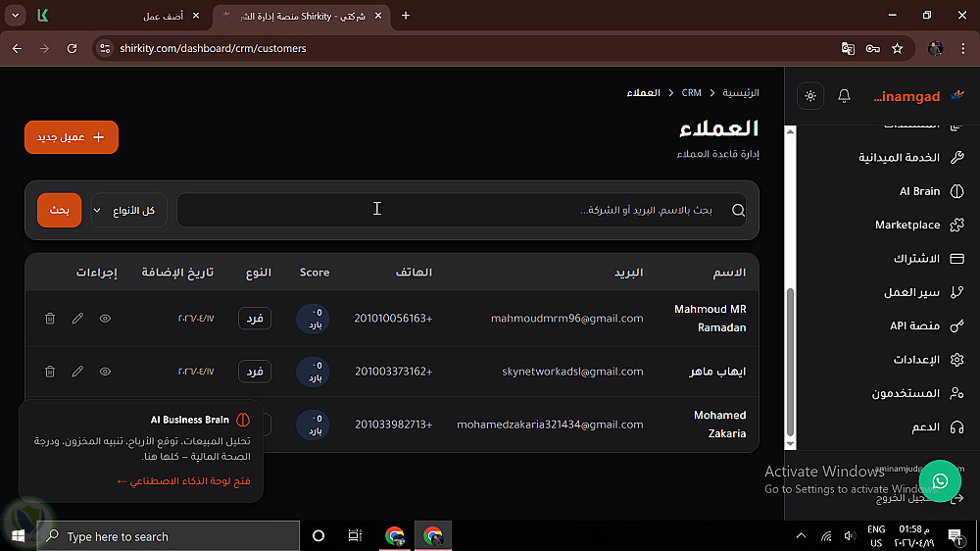The height and width of the screenshot is (551, 980).
Task: Click the Score column header
Action: [x=315, y=272]
